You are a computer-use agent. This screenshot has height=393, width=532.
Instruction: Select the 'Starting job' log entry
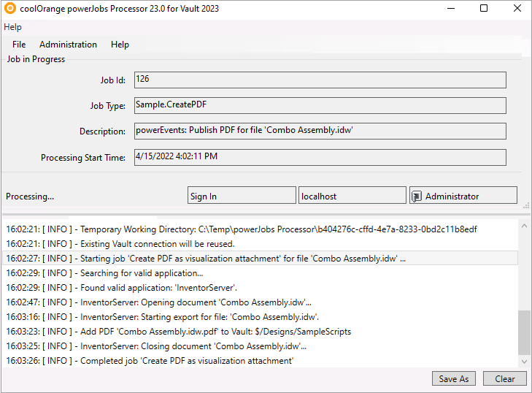(260, 258)
